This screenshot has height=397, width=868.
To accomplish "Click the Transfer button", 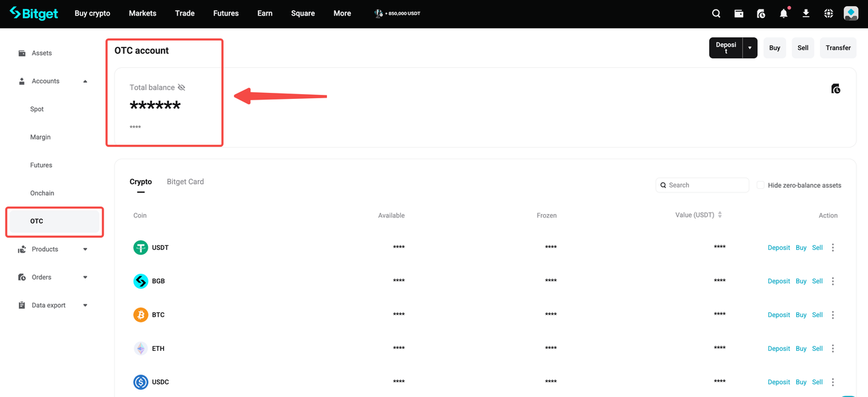I will pyautogui.click(x=837, y=47).
